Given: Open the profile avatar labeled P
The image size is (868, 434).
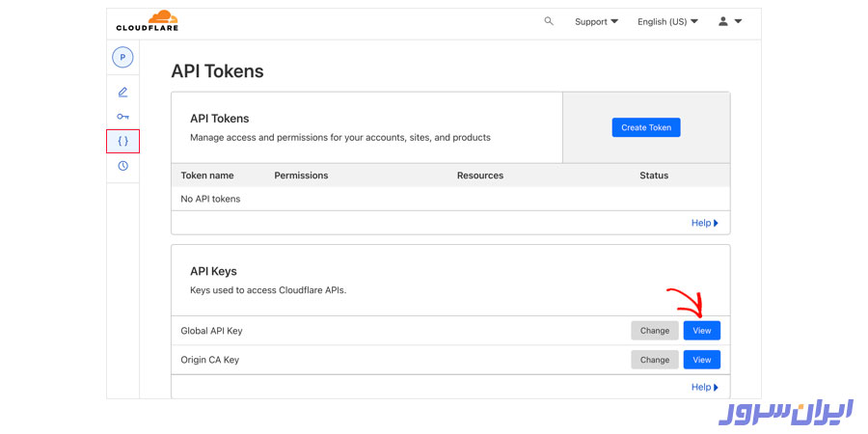Looking at the screenshot, I should (x=122, y=58).
